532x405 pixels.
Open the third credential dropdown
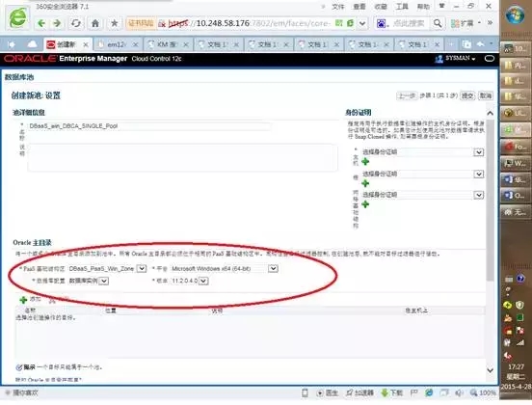pyautogui.click(x=479, y=195)
